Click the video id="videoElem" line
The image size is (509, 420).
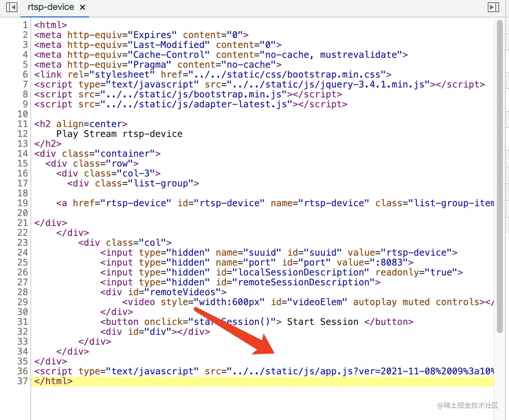pyautogui.click(x=308, y=302)
